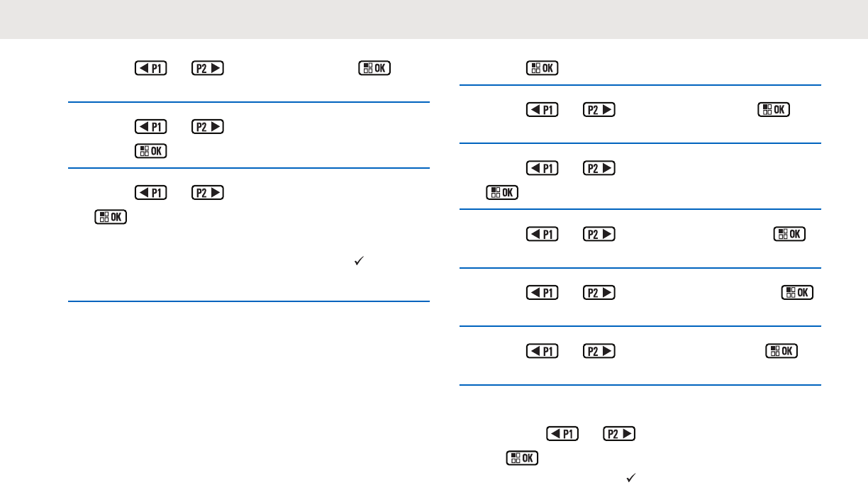
Task: Click the OK icon ending the second right-column row
Action: pyautogui.click(x=774, y=110)
